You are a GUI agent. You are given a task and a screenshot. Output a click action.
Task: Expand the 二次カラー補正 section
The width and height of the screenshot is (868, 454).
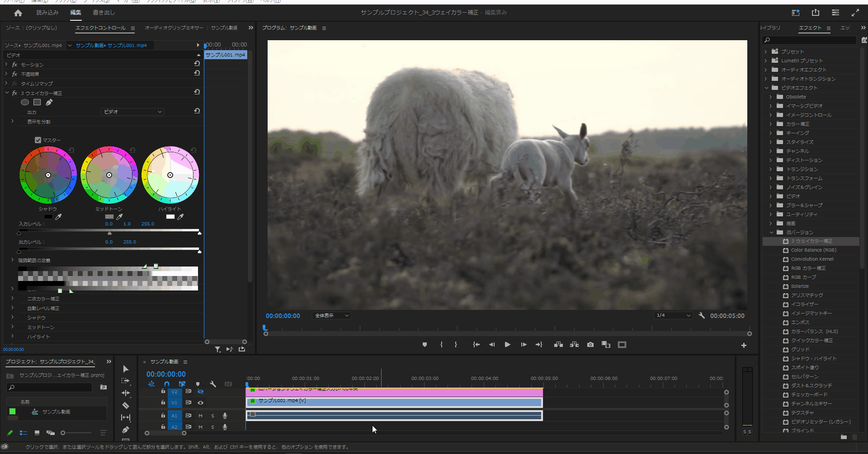12,298
